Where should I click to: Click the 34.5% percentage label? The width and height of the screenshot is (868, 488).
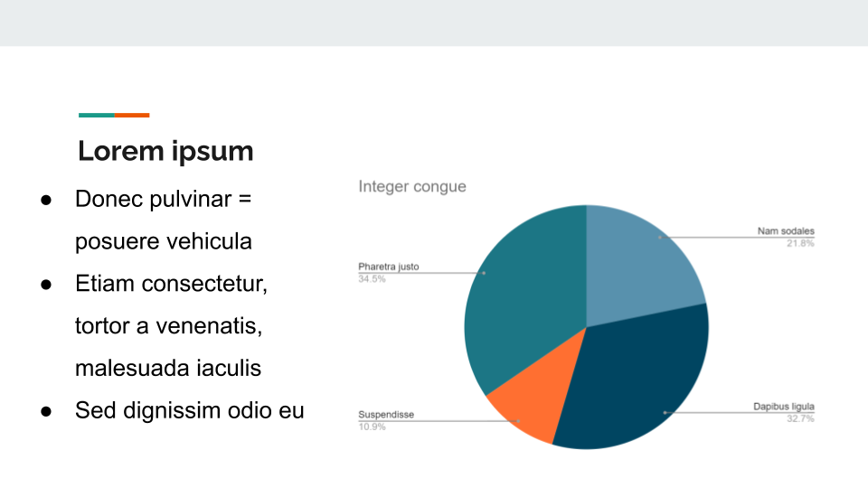pos(372,279)
